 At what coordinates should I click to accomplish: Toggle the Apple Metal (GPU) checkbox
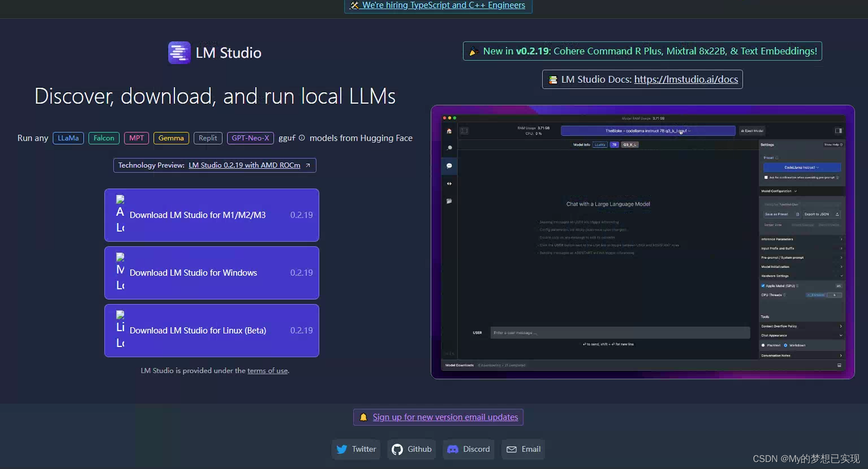pos(763,286)
